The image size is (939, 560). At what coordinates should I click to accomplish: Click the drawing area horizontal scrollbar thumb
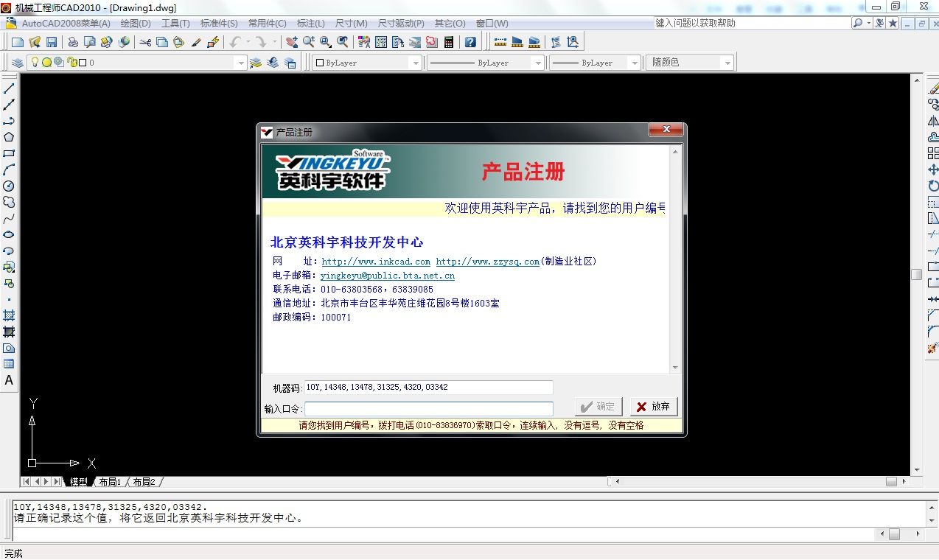tap(891, 482)
